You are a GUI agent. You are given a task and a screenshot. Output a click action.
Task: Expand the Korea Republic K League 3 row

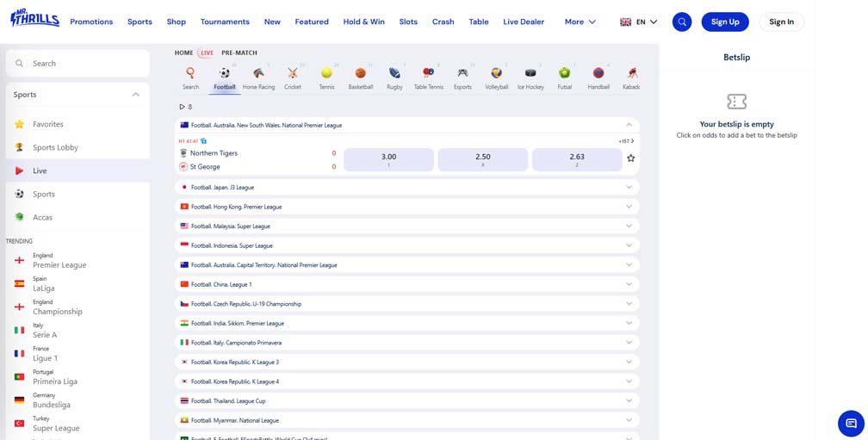click(406, 362)
